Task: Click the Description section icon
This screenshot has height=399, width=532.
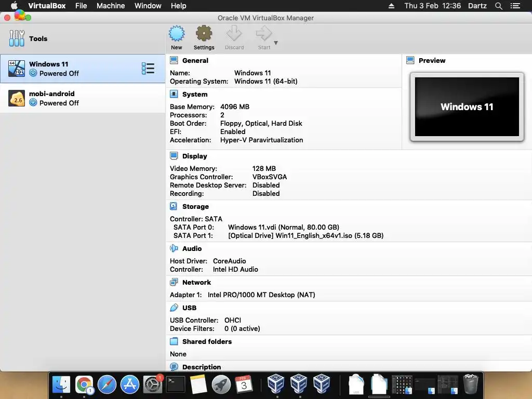Action: pyautogui.click(x=174, y=367)
